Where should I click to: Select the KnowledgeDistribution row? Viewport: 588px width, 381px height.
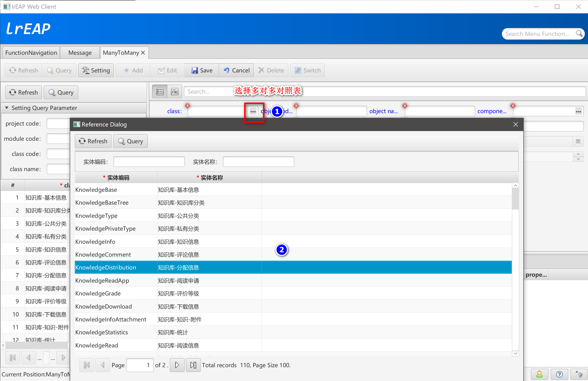click(293, 267)
